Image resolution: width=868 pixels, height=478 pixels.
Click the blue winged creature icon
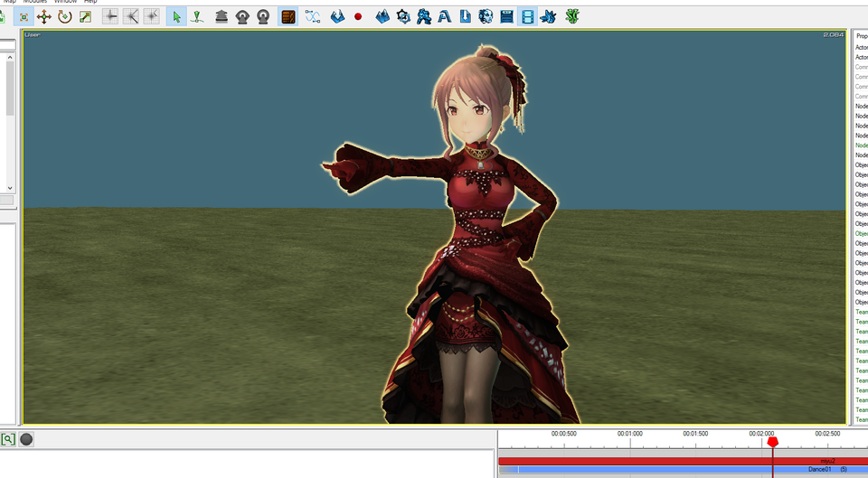548,16
